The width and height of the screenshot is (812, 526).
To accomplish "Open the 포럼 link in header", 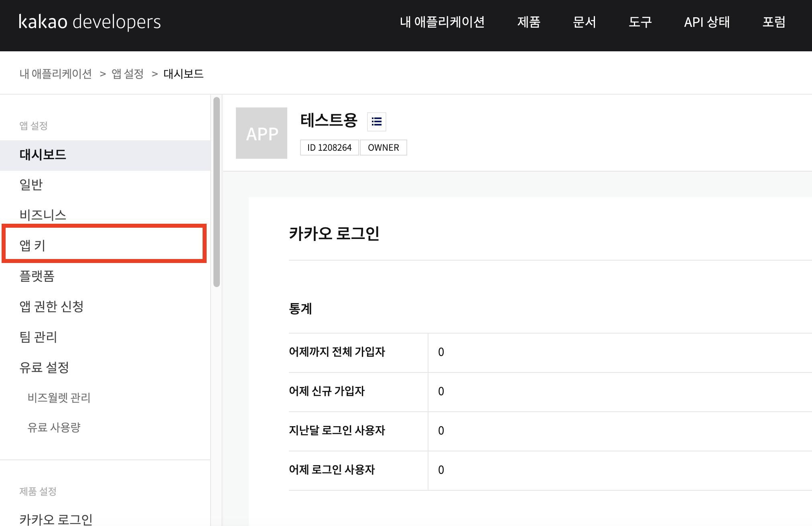I will coord(773,22).
